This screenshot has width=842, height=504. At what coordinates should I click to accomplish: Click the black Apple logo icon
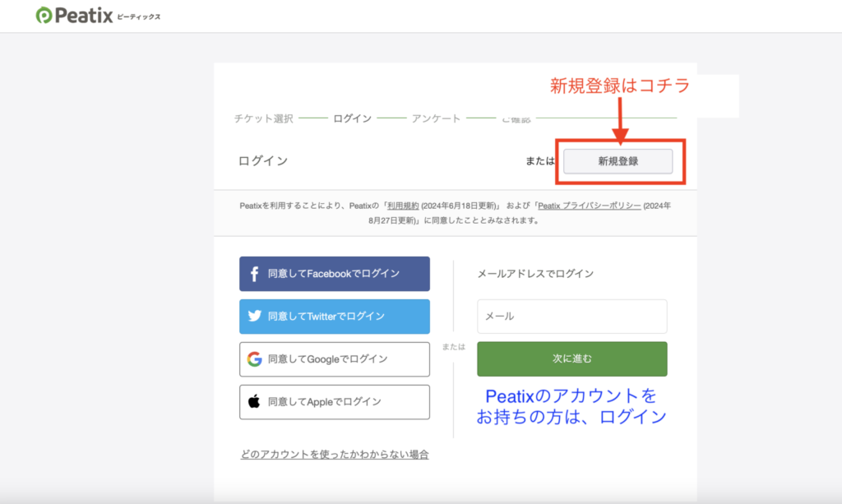(x=254, y=402)
